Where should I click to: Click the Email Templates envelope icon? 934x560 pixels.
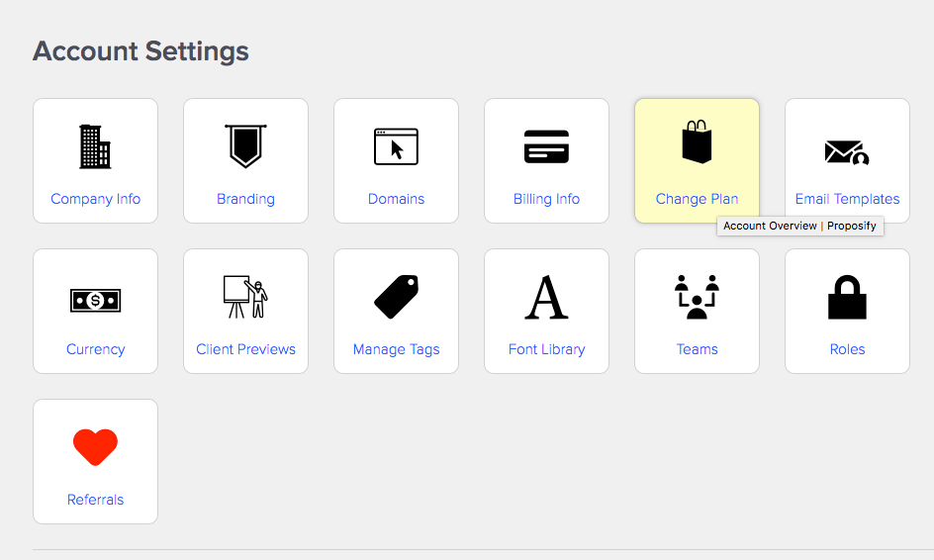[x=847, y=152]
